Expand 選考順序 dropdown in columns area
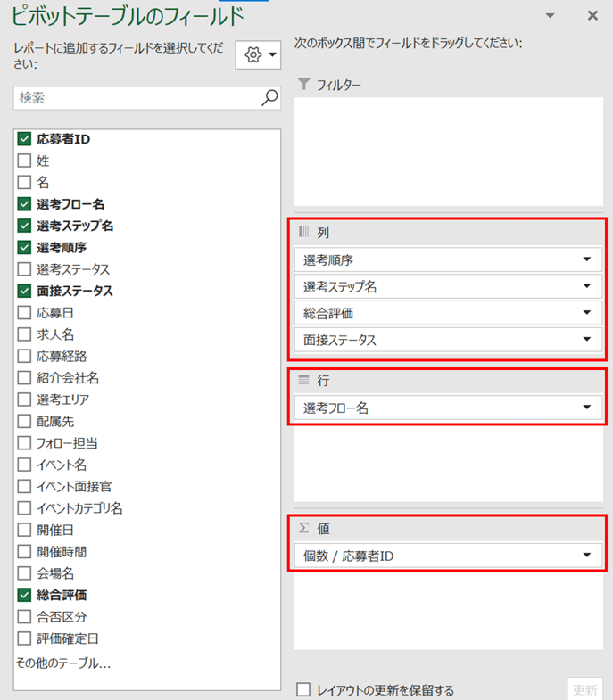Screen dimensions: 613x700 [x=587, y=259]
